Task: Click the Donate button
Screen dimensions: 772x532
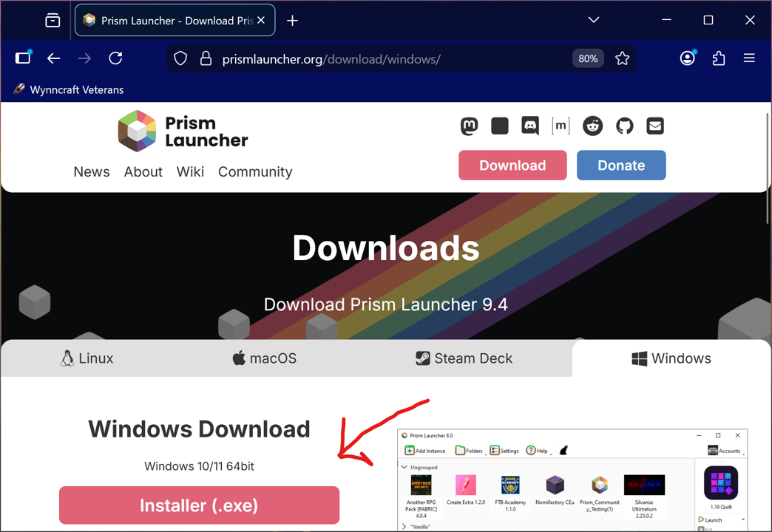Action: click(621, 166)
